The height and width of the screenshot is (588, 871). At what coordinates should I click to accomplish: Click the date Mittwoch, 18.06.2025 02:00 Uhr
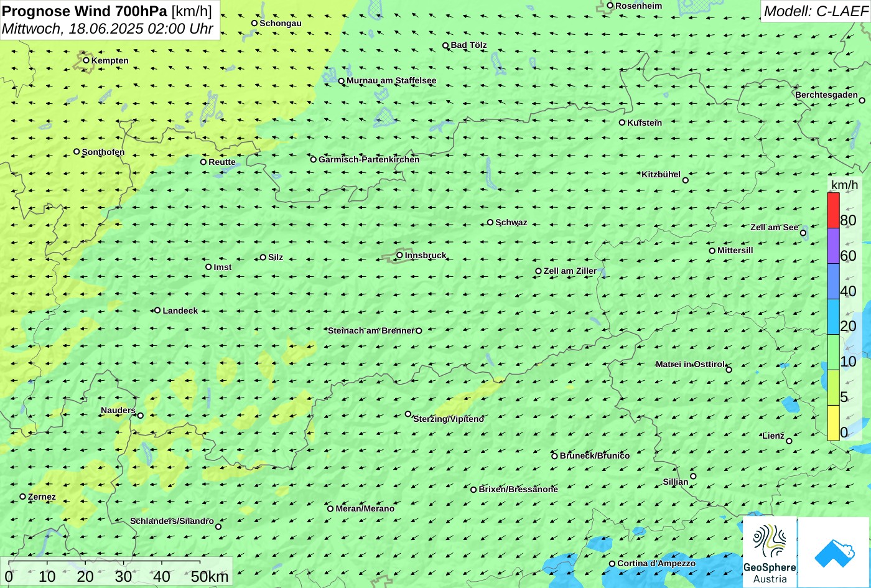(108, 29)
